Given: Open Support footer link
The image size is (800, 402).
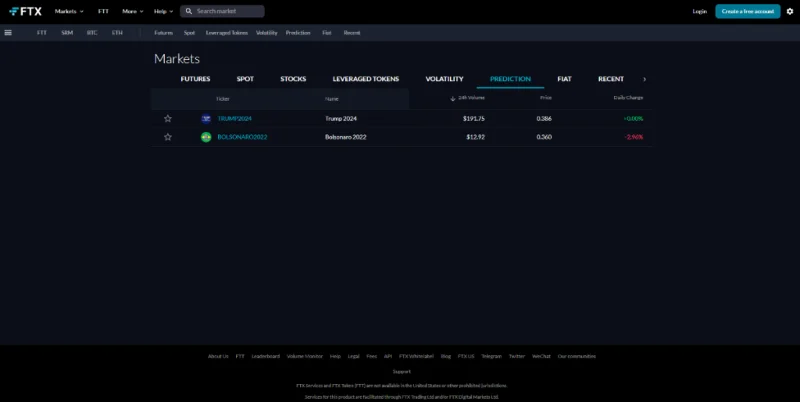Looking at the screenshot, I should point(402,371).
